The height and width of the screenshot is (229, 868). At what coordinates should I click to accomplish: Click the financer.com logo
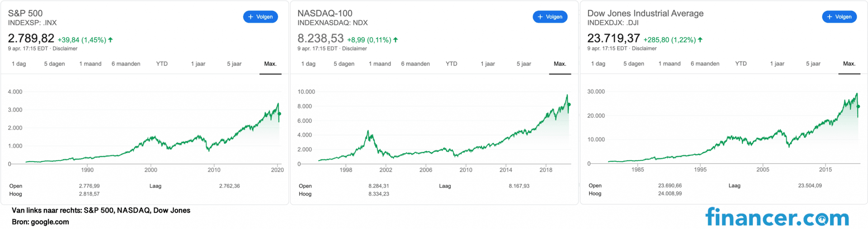tap(777, 217)
